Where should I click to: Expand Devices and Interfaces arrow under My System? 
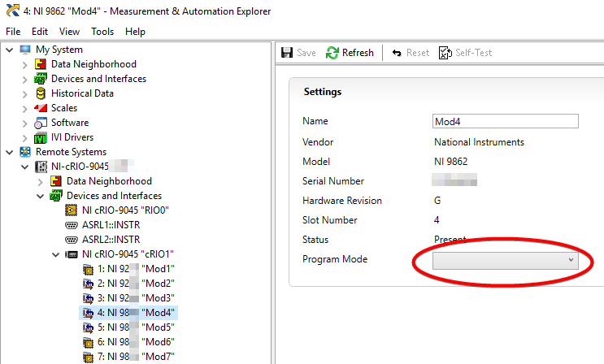(25, 79)
